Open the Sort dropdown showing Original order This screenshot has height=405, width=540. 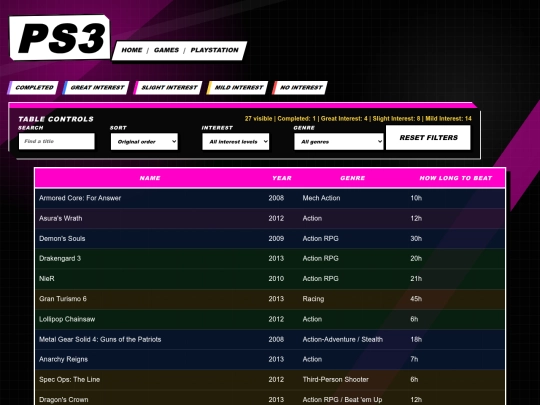[144, 142]
